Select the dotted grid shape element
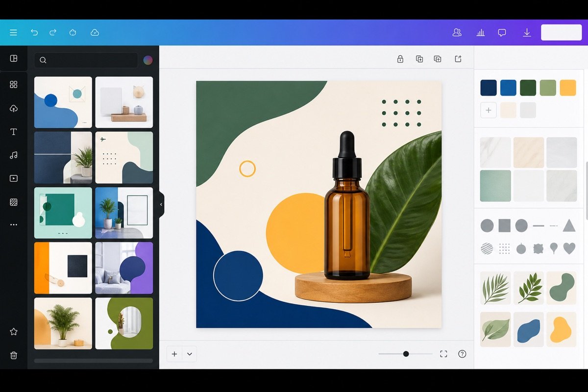 click(505, 248)
